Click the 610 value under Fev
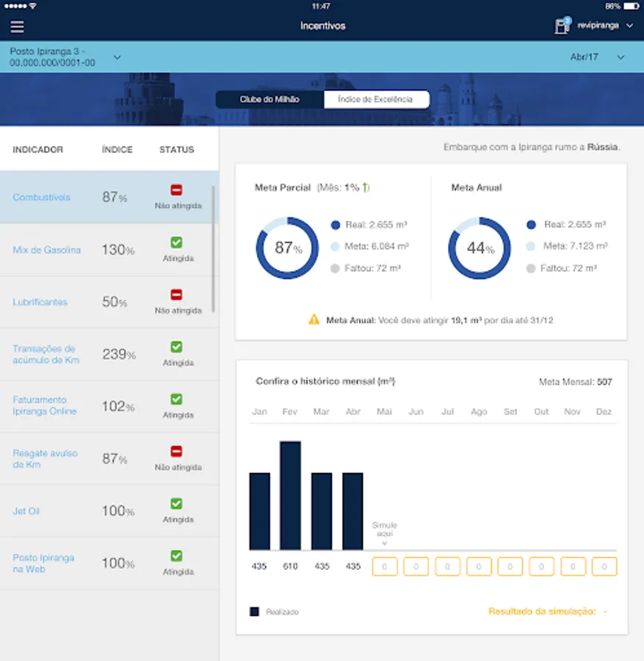 (290, 566)
